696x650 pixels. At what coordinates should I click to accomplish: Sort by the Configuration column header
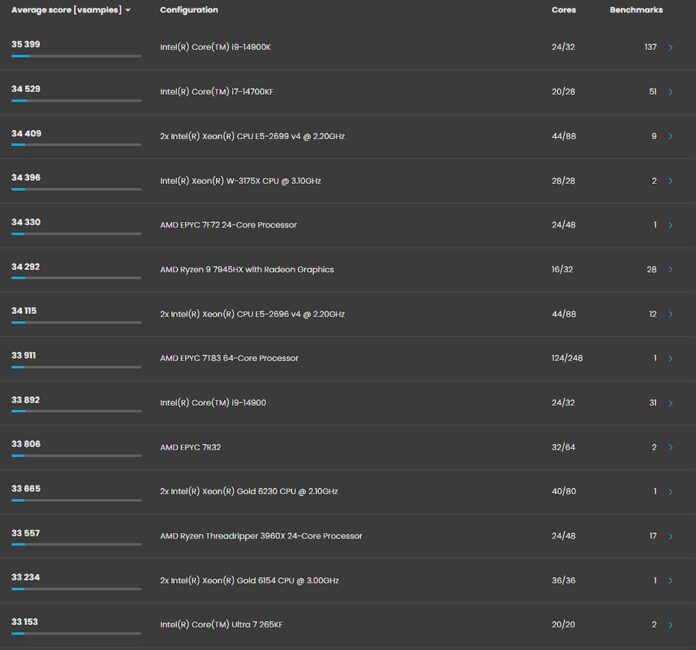click(189, 10)
